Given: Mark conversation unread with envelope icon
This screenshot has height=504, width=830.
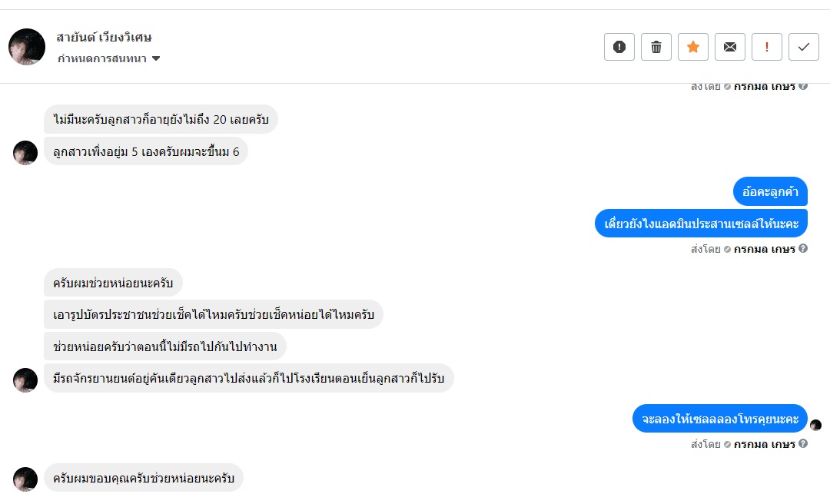Looking at the screenshot, I should [730, 47].
